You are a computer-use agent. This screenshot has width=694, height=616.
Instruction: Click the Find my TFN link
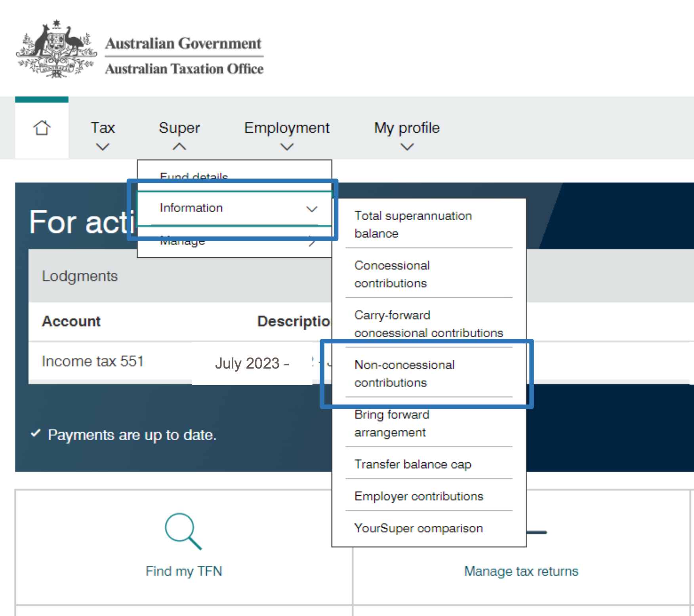tap(184, 571)
